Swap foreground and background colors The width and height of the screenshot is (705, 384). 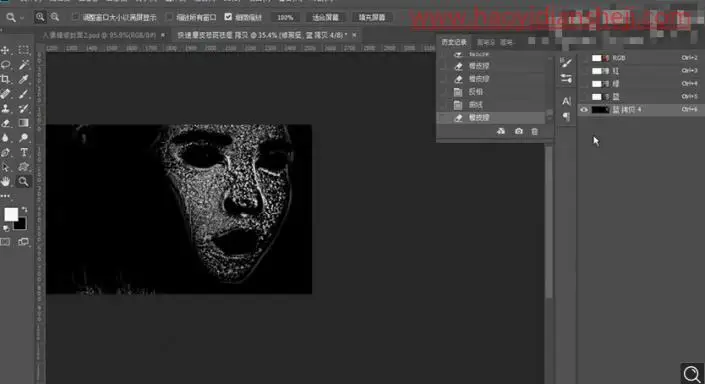point(24,210)
